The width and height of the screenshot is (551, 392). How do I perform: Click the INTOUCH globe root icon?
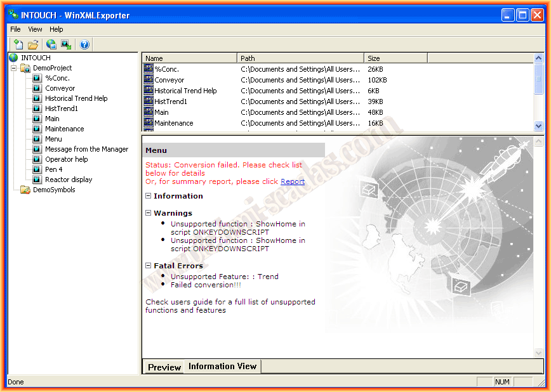(x=13, y=58)
